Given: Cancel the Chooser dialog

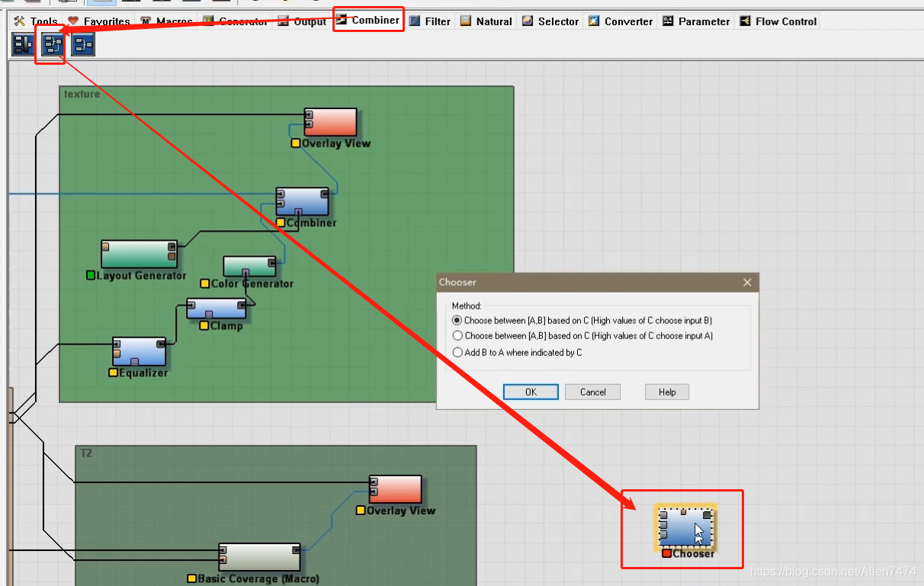Looking at the screenshot, I should 592,392.
